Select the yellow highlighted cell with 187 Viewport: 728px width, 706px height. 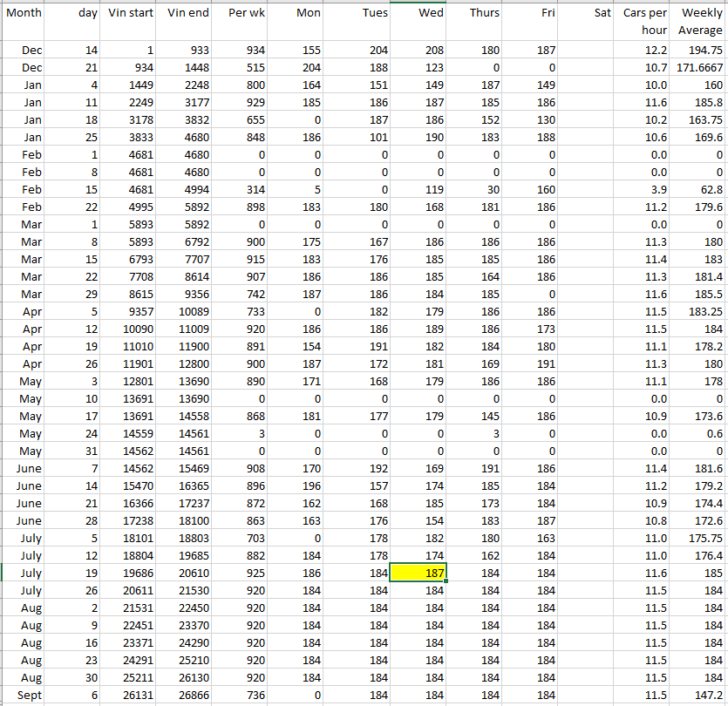(x=418, y=573)
